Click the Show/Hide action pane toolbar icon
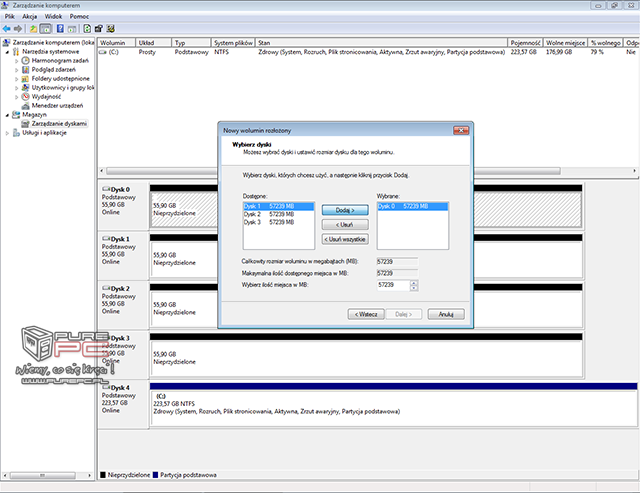Viewport: 640px width, 493px height. click(x=72, y=29)
